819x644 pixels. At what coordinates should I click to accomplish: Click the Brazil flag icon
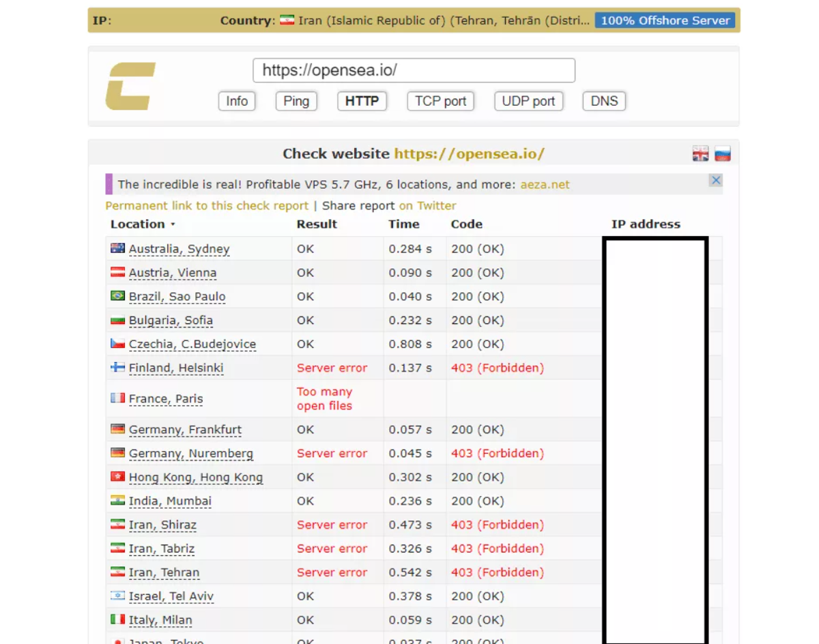[117, 296]
